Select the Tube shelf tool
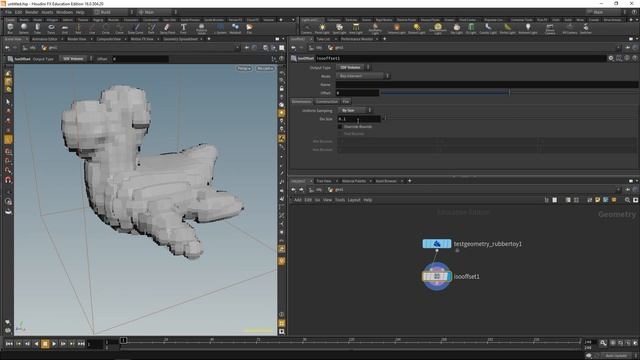The image size is (640, 360). point(37,28)
